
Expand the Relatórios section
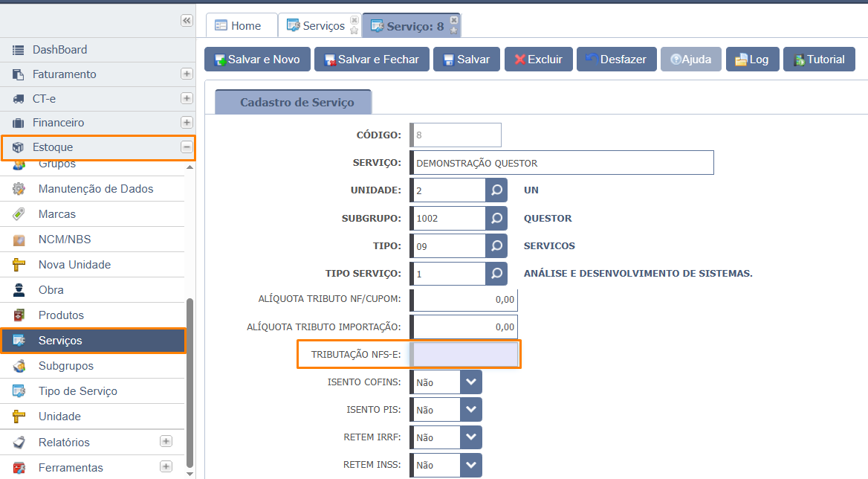pyautogui.click(x=166, y=441)
